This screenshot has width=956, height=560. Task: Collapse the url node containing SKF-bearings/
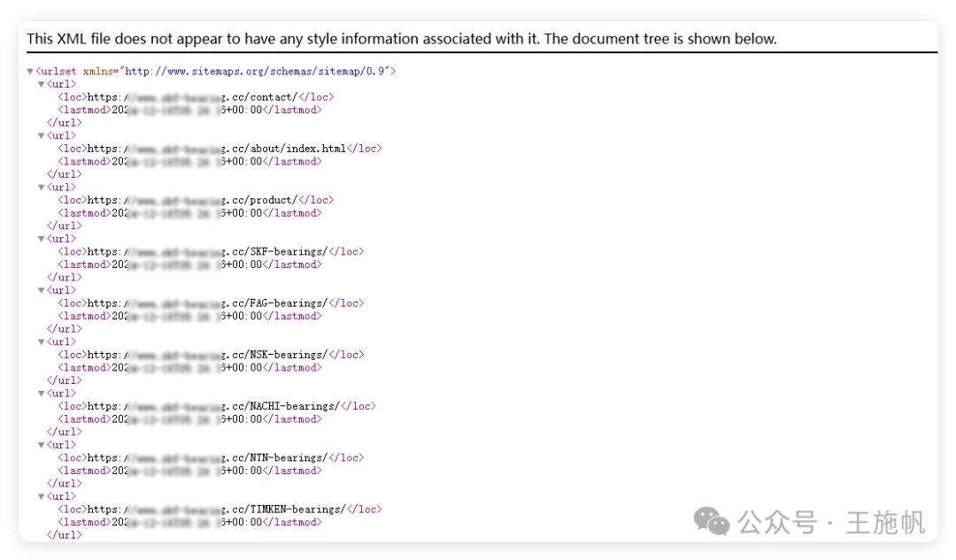tap(42, 239)
